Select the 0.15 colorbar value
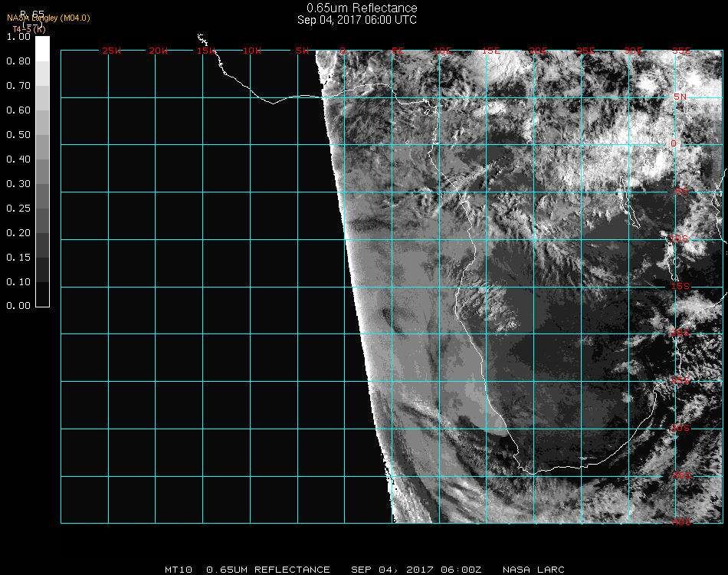 [x=18, y=258]
